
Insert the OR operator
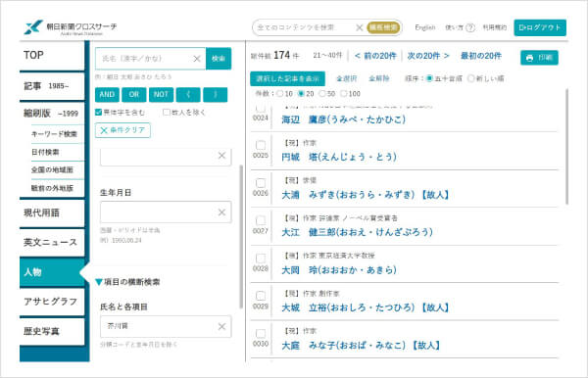click(x=134, y=94)
